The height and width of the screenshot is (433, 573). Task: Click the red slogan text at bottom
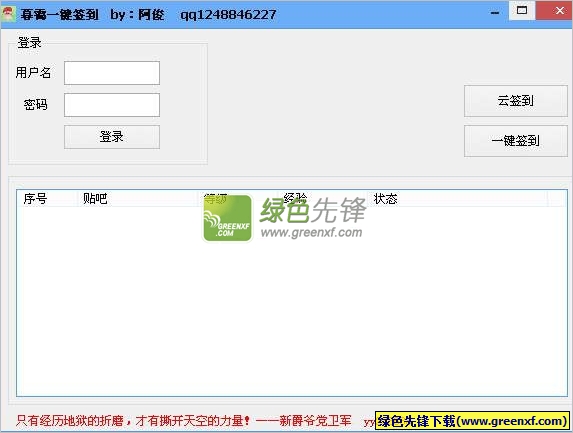[x=183, y=421]
